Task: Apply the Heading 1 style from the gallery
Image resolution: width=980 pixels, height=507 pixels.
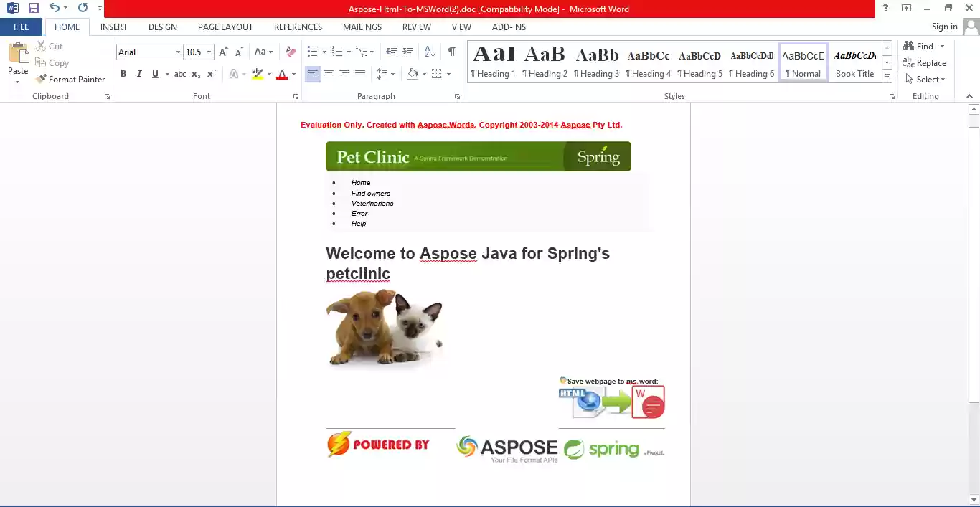Action: 493,60
